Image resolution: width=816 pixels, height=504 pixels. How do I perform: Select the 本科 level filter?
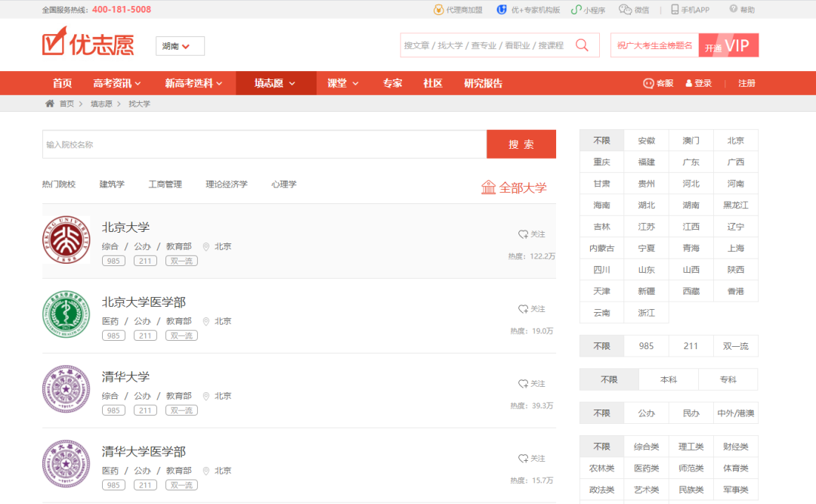click(x=669, y=379)
